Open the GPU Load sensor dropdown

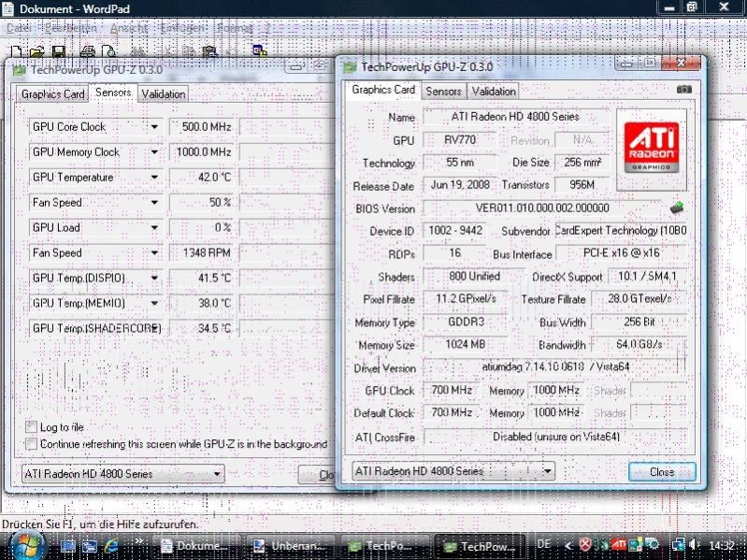[154, 228]
